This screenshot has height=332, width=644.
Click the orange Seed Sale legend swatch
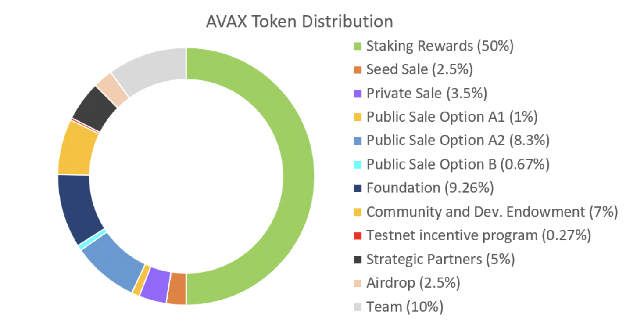click(x=358, y=70)
